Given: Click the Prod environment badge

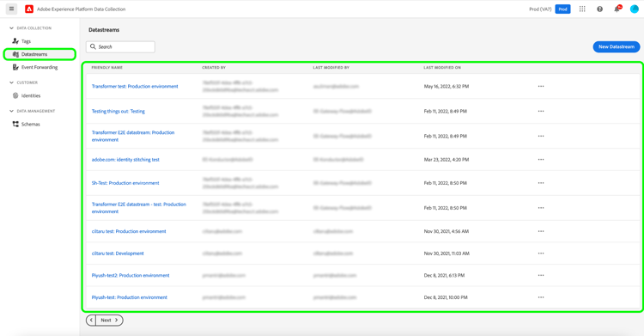Looking at the screenshot, I should 562,9.
